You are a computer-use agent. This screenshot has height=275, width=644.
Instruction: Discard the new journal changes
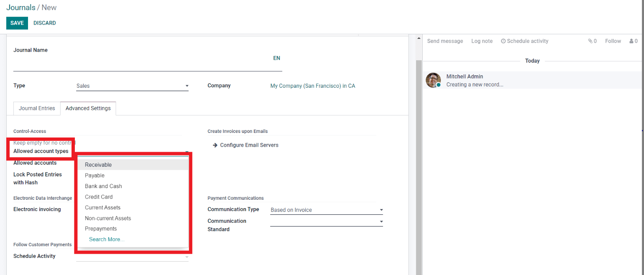point(44,23)
